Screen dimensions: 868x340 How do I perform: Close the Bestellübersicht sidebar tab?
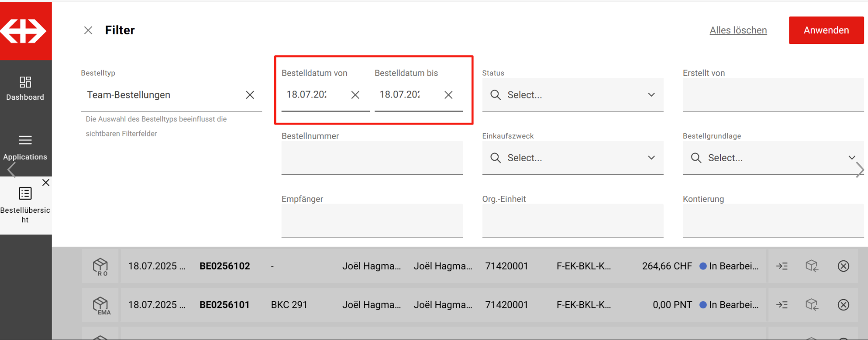[46, 183]
